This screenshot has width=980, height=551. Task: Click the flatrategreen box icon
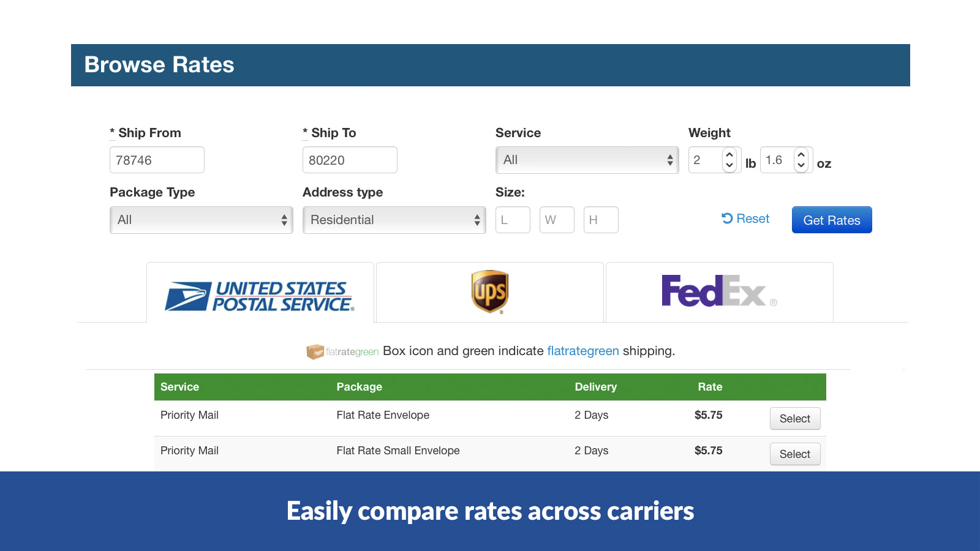(x=314, y=351)
